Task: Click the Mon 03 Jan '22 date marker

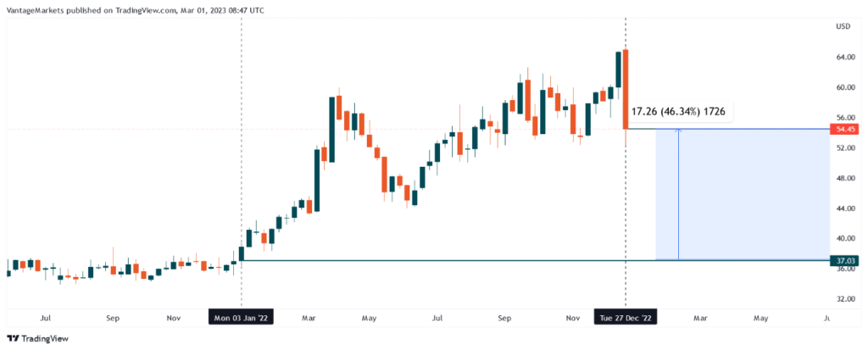Action: pyautogui.click(x=242, y=318)
